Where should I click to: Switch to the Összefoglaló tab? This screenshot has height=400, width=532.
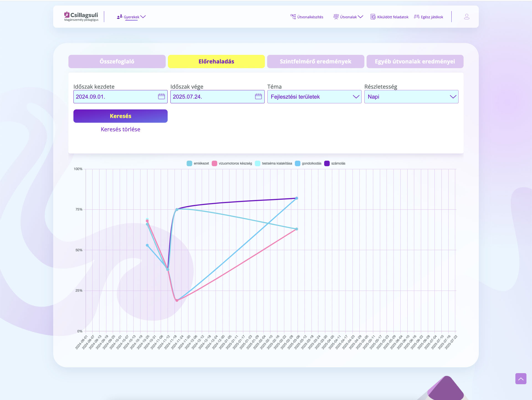117,61
